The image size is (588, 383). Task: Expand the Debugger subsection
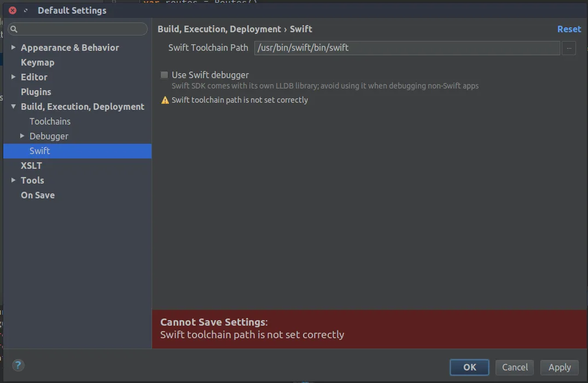[x=22, y=136]
